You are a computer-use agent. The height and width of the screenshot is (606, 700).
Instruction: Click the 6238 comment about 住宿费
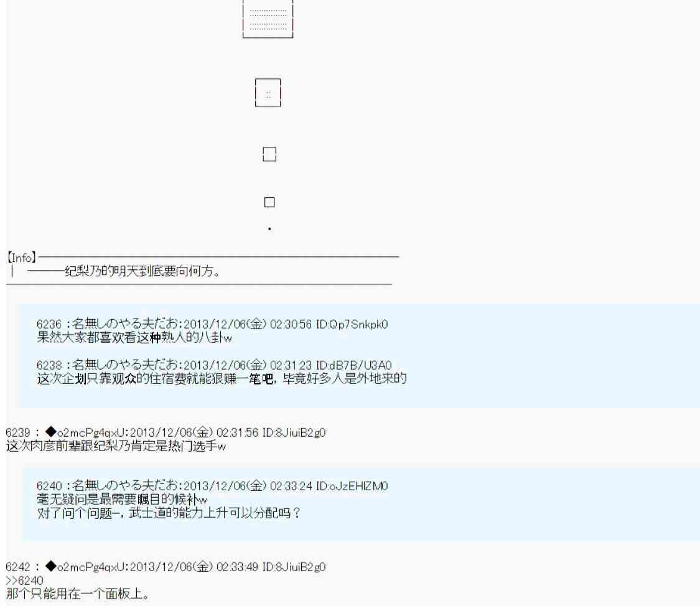pyautogui.click(x=221, y=378)
